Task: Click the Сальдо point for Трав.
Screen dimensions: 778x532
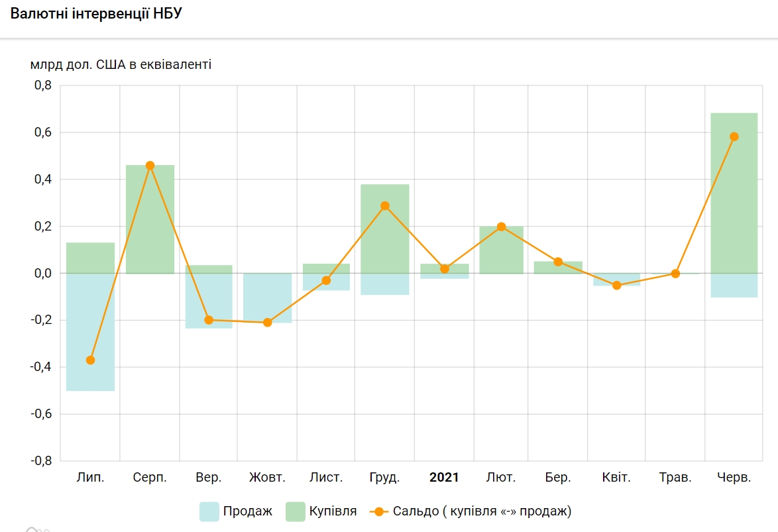Action: click(675, 274)
